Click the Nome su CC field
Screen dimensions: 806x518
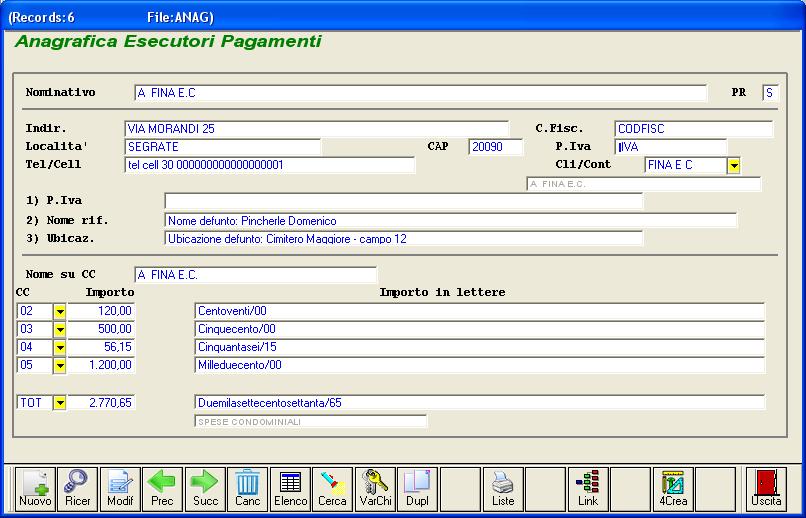(255, 275)
